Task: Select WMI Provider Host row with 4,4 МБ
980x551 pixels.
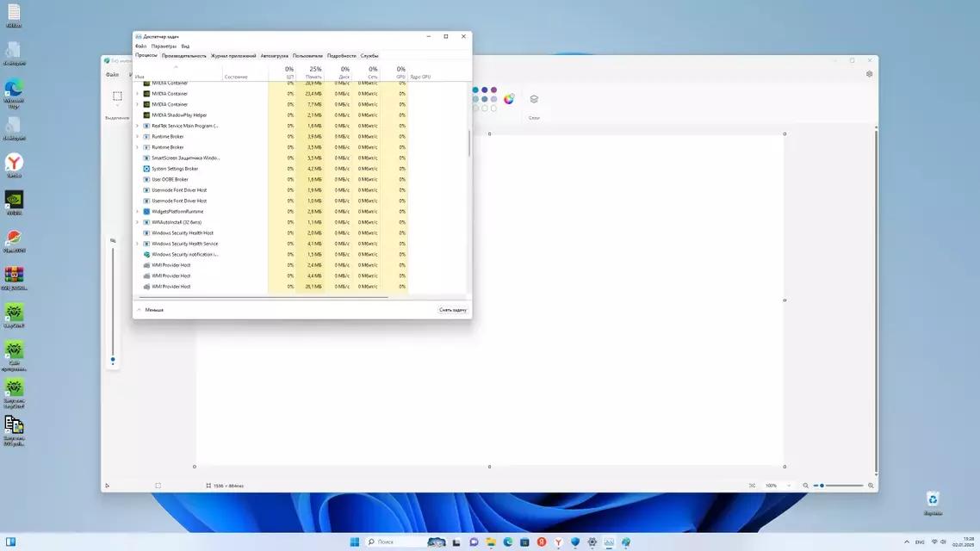Action: [270, 275]
